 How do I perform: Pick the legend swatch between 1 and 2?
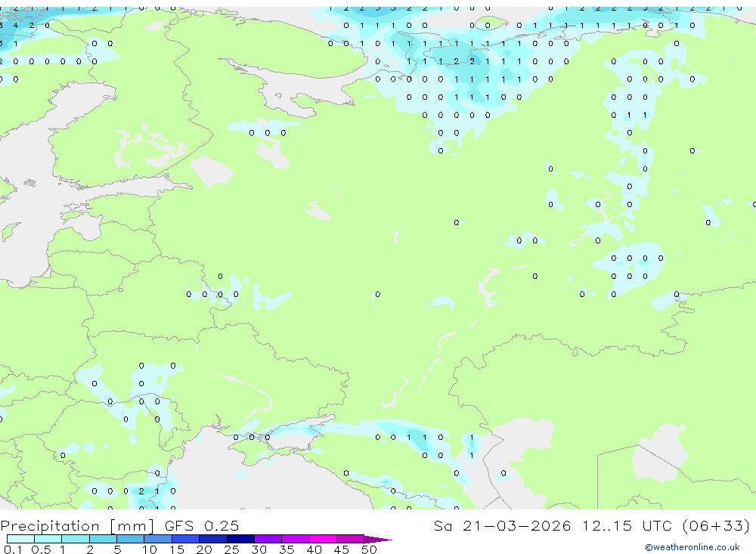[x=76, y=539]
